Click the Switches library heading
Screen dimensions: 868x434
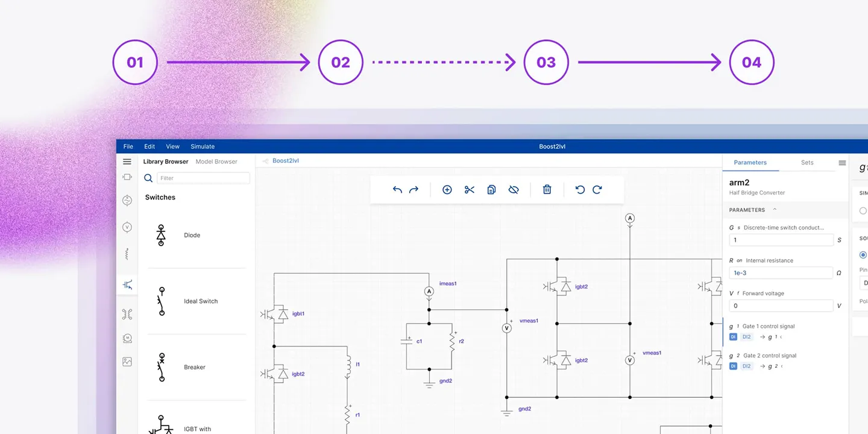click(160, 197)
